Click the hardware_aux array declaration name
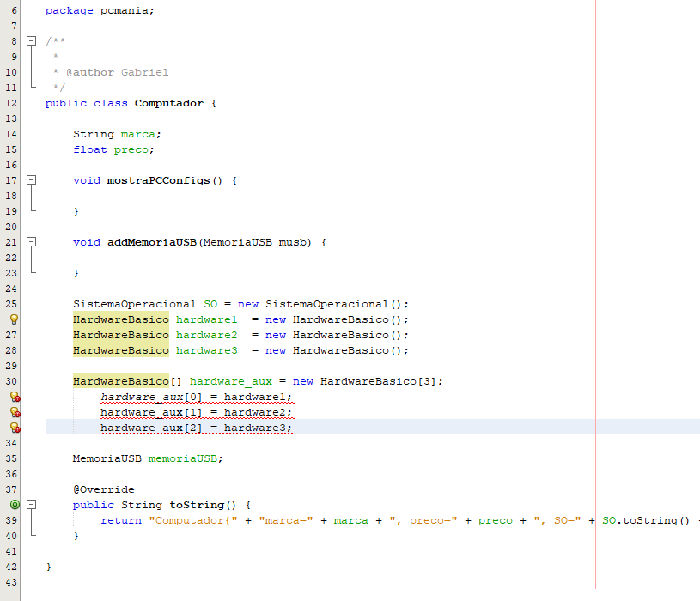The height and width of the screenshot is (601, 700). (x=231, y=381)
